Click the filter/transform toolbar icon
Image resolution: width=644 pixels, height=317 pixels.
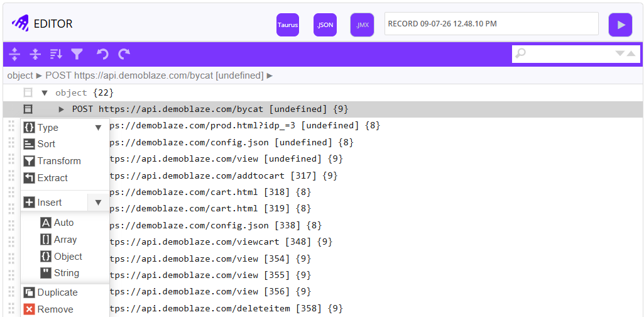click(77, 54)
